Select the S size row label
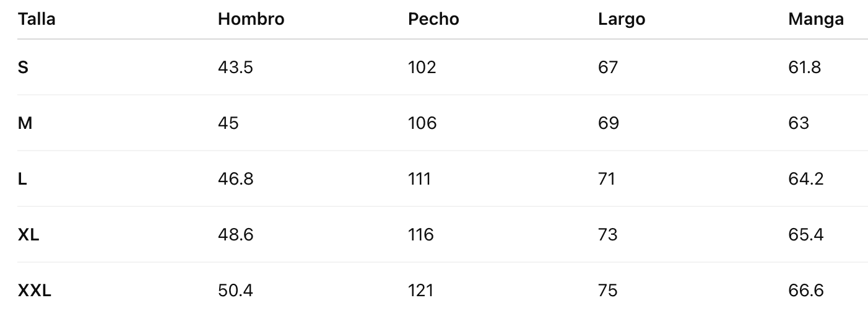The image size is (868, 321). coord(23,67)
